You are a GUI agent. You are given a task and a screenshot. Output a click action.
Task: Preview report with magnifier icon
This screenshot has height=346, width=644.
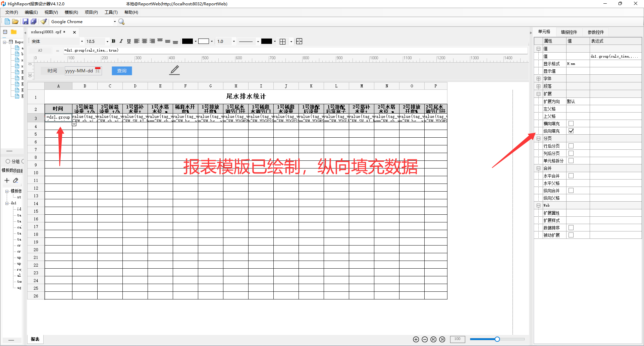click(x=121, y=21)
